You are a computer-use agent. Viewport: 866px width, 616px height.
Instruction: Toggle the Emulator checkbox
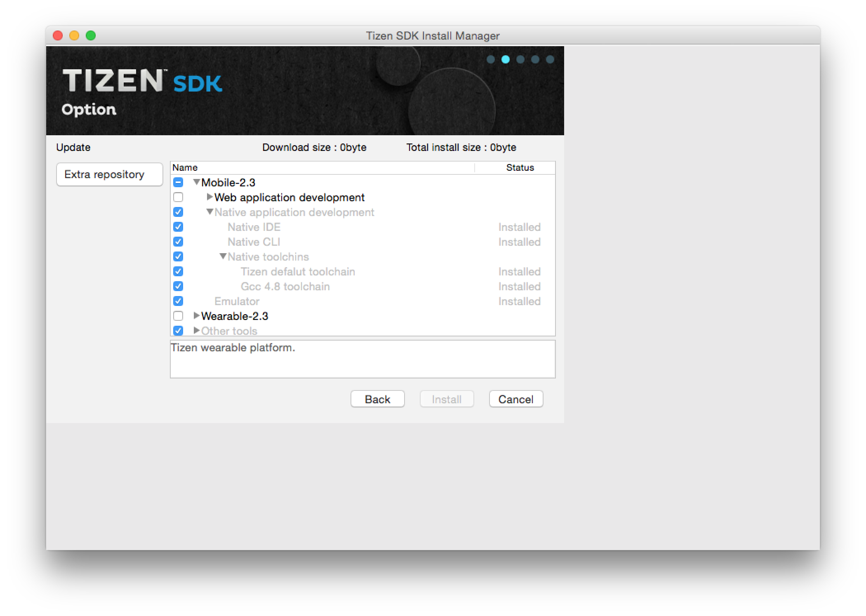tap(178, 301)
